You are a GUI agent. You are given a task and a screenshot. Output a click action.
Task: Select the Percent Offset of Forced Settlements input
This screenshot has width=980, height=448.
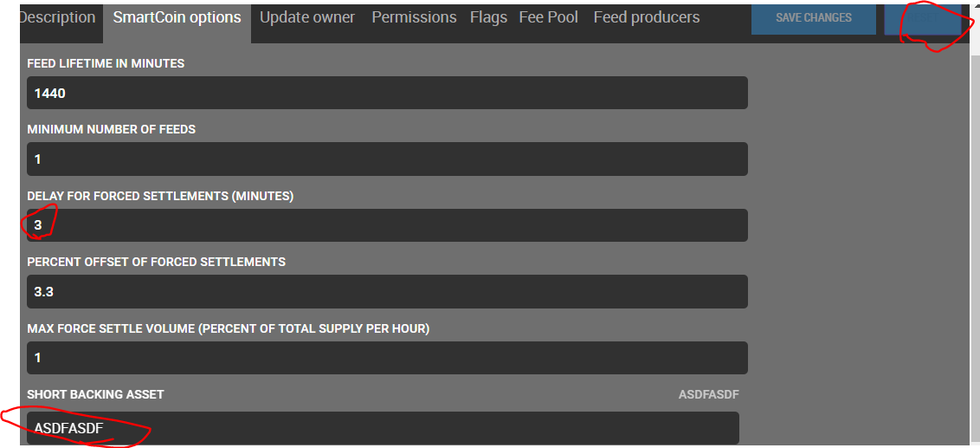tap(387, 291)
